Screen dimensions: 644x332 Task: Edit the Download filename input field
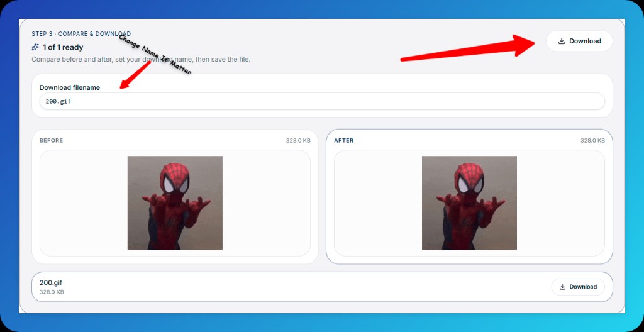point(322,101)
